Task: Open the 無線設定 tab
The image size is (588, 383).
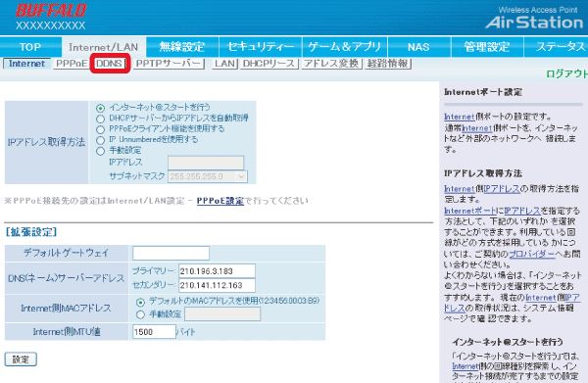Action: tap(182, 47)
